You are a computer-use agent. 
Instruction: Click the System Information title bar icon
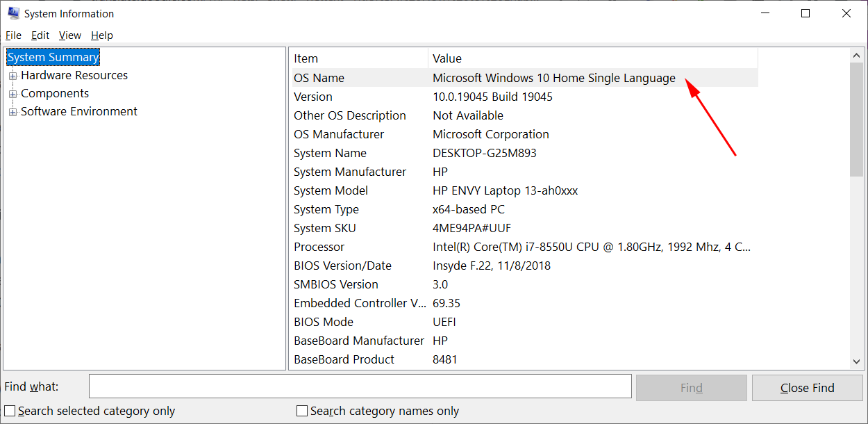[x=13, y=13]
